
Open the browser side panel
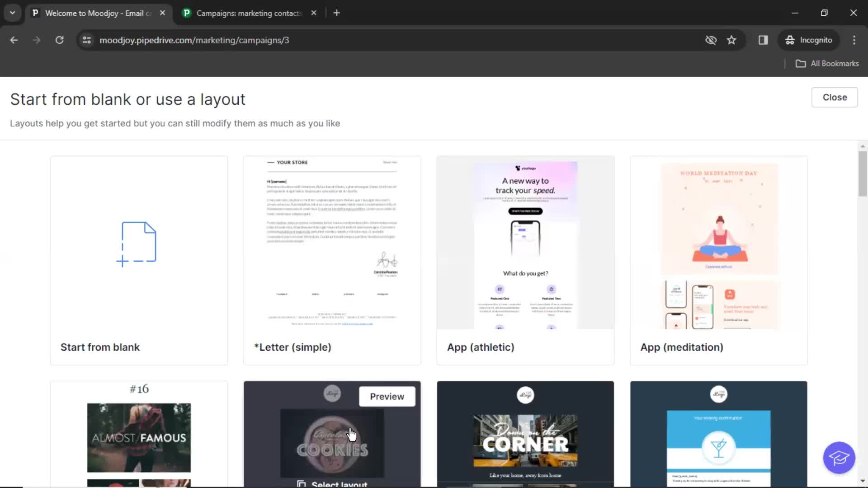(763, 40)
